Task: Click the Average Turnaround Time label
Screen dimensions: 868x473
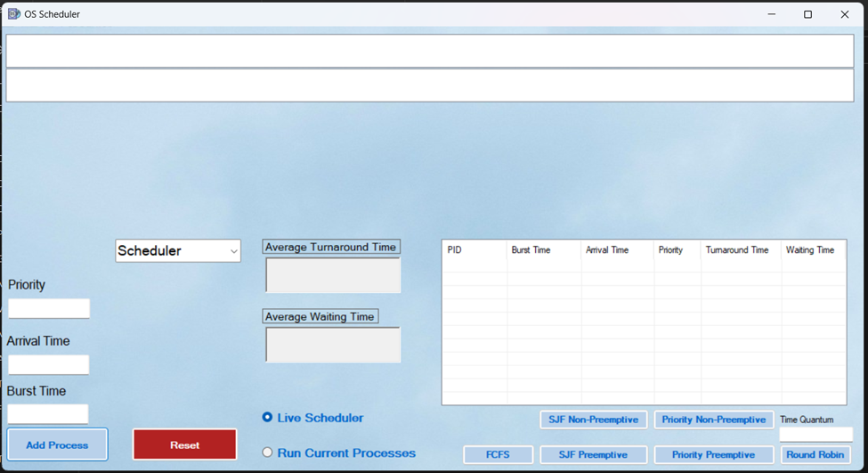Action: [331, 247]
